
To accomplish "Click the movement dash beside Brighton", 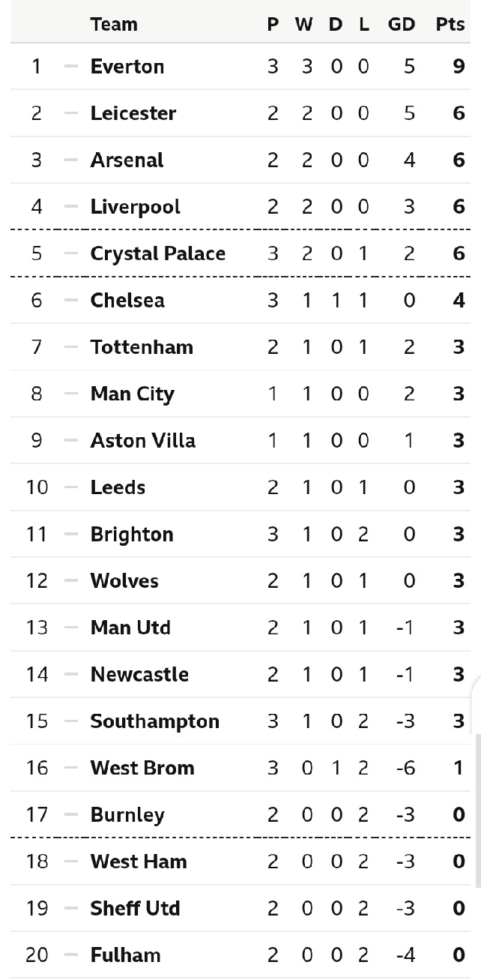I will 71,535.
